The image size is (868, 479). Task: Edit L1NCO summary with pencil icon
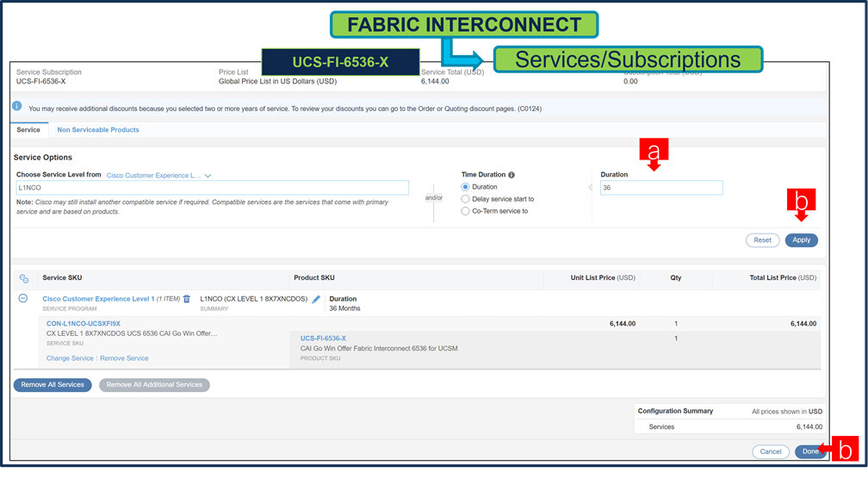click(x=316, y=299)
